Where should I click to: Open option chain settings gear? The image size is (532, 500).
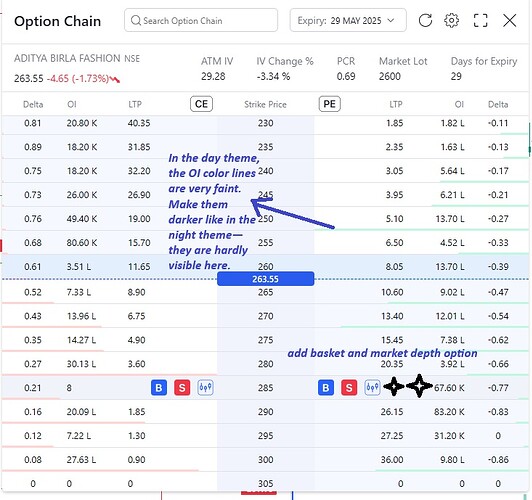(451, 20)
